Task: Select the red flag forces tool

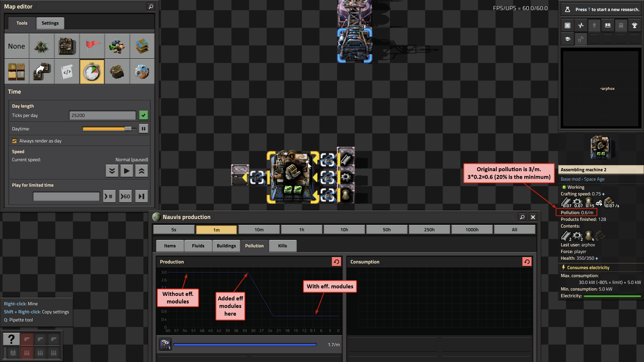Action: 92,46
